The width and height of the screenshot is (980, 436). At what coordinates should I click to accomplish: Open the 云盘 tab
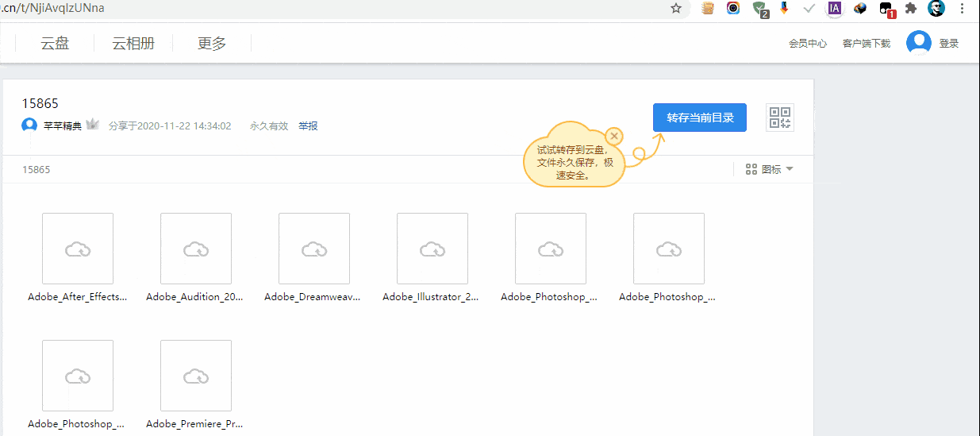[55, 44]
